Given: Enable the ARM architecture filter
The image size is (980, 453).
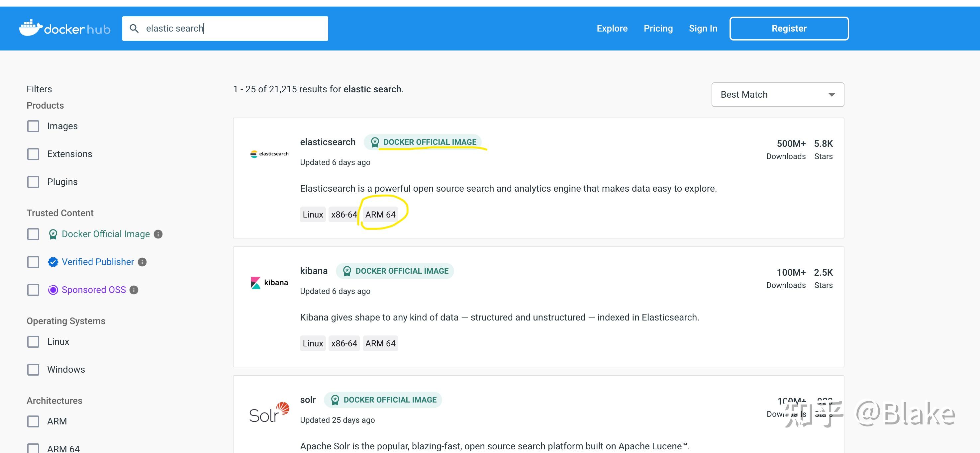Looking at the screenshot, I should point(33,421).
